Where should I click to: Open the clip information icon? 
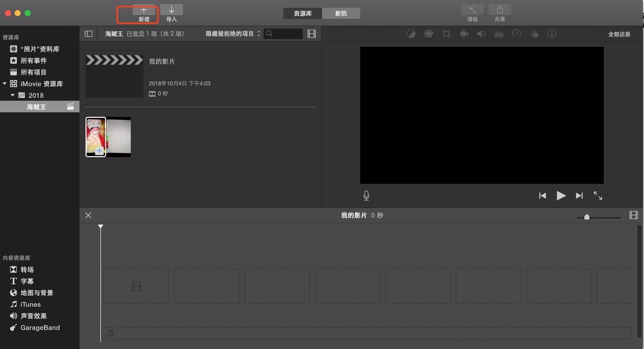pos(552,34)
